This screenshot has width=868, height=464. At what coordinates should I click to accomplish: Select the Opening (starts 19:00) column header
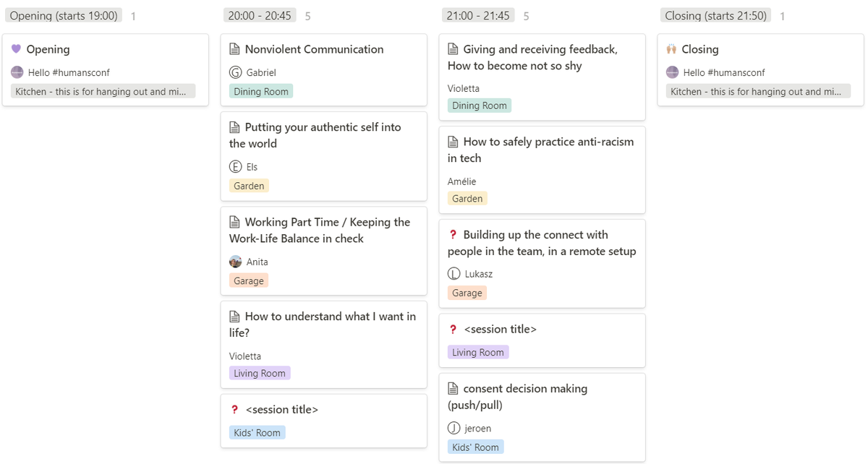64,15
